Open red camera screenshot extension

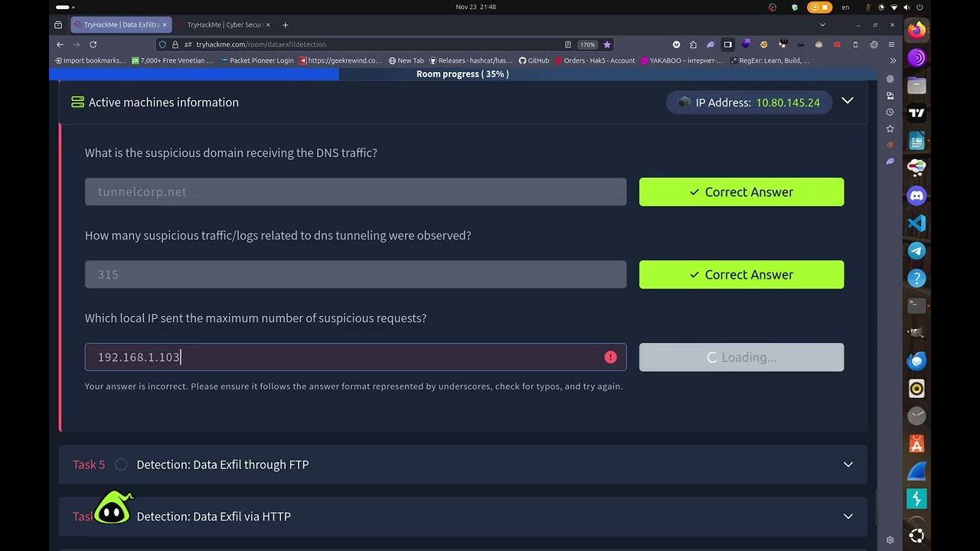(x=837, y=44)
